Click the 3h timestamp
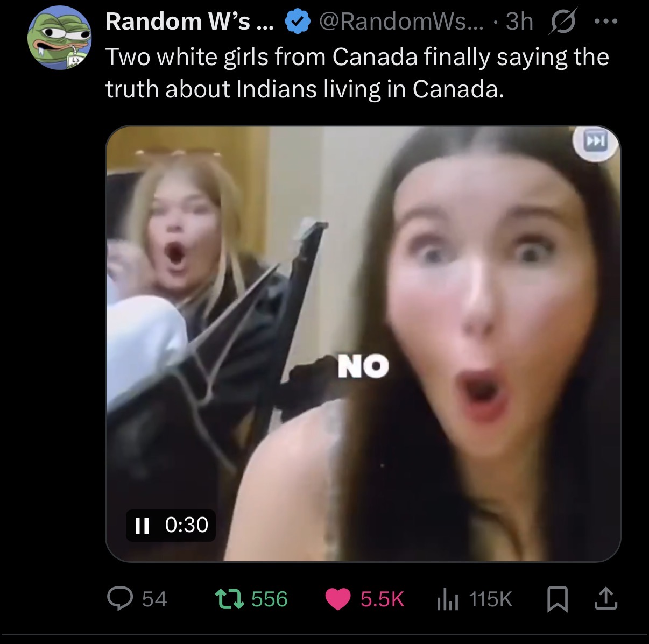649x644 pixels. click(519, 22)
